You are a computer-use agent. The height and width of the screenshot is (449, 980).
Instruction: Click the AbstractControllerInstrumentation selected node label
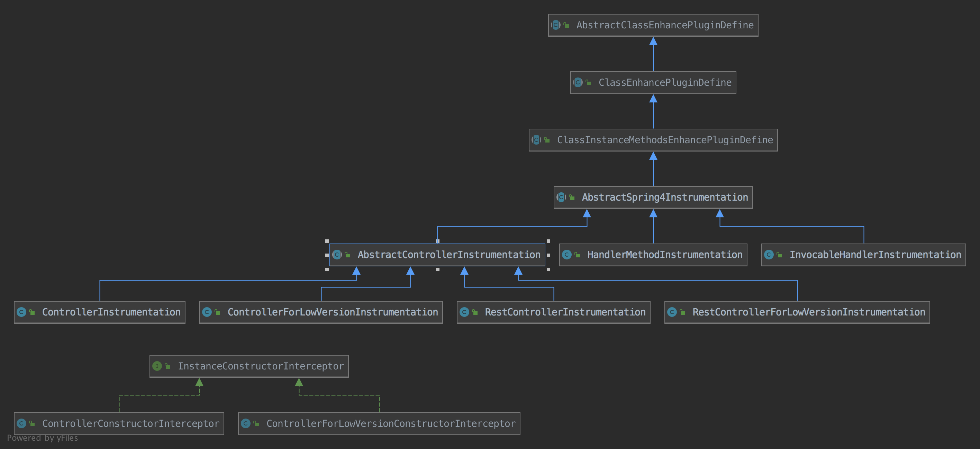pyautogui.click(x=448, y=255)
